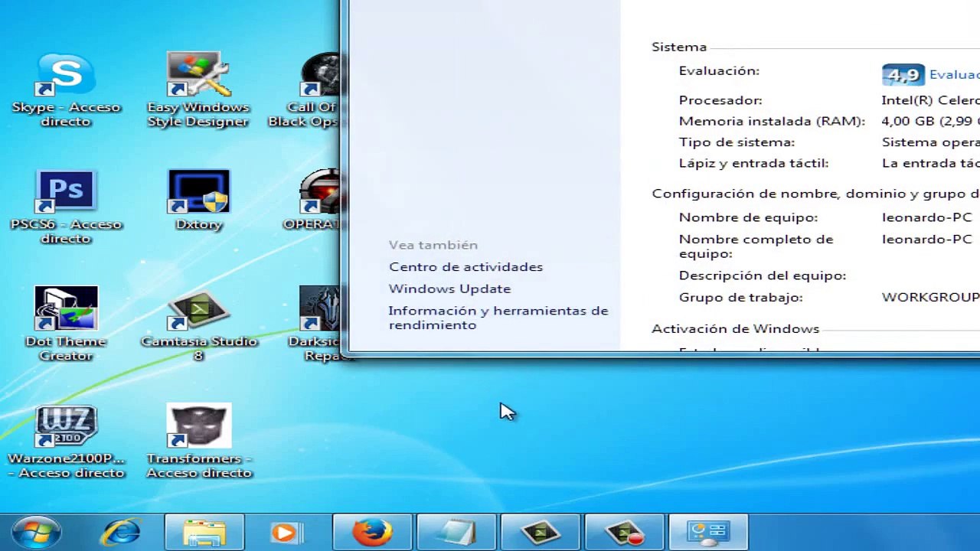Click the 'Descripción del equipo:' label

coord(763,275)
